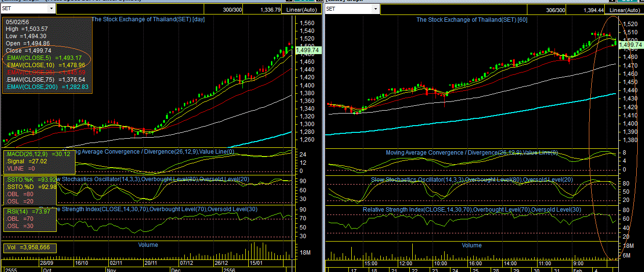Click Vol =3,958,666 readout
644x272 pixels.
(x=29, y=247)
